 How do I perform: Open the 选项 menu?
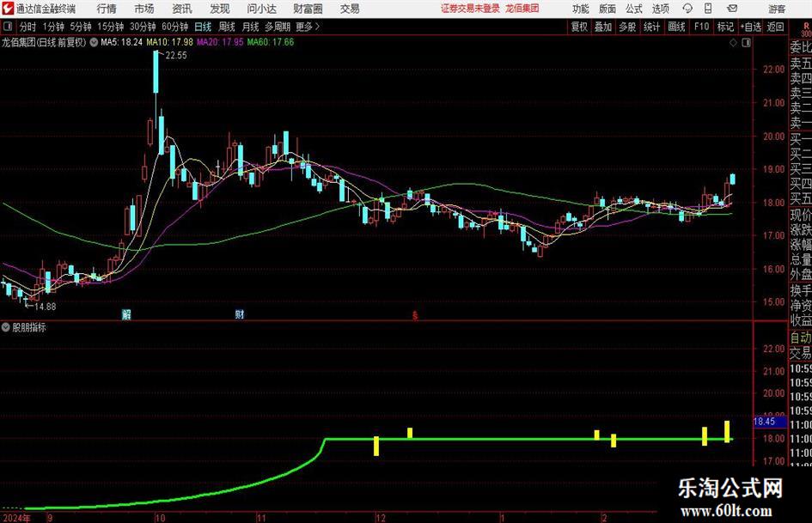tap(660, 9)
